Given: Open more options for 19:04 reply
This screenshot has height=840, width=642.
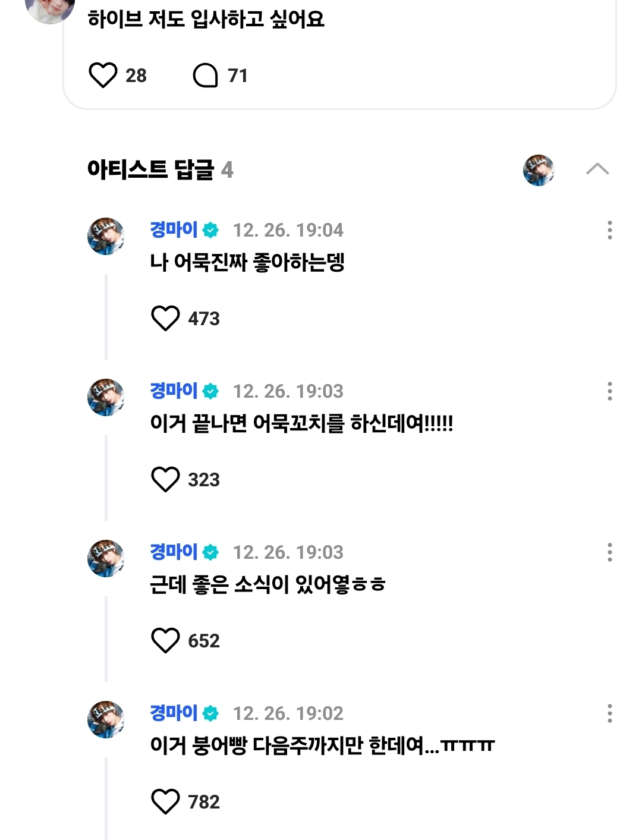Looking at the screenshot, I should pos(609,230).
